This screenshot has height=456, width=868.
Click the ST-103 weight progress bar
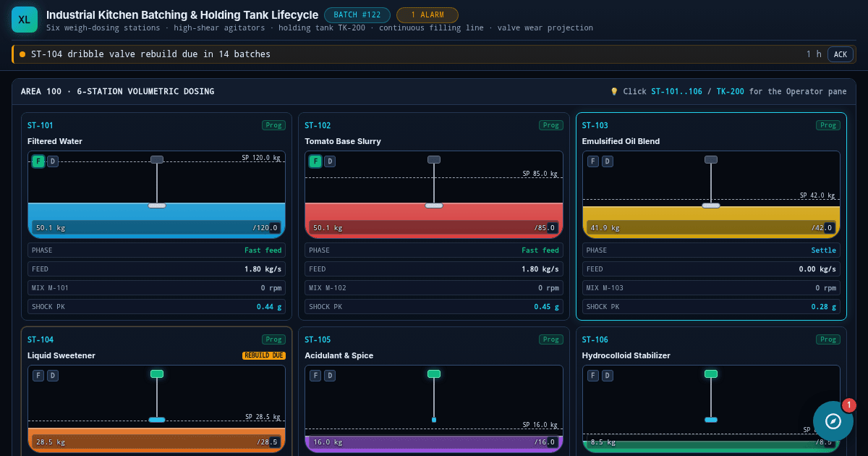[711, 227]
